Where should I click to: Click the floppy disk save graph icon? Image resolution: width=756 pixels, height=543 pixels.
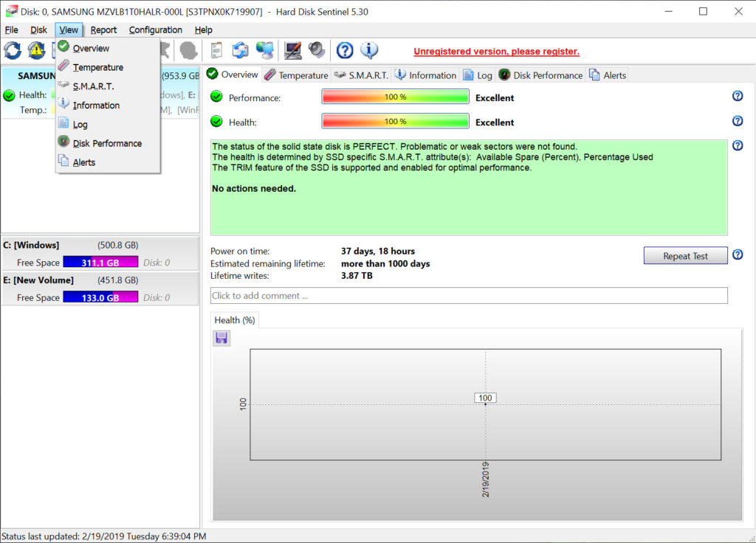(221, 338)
